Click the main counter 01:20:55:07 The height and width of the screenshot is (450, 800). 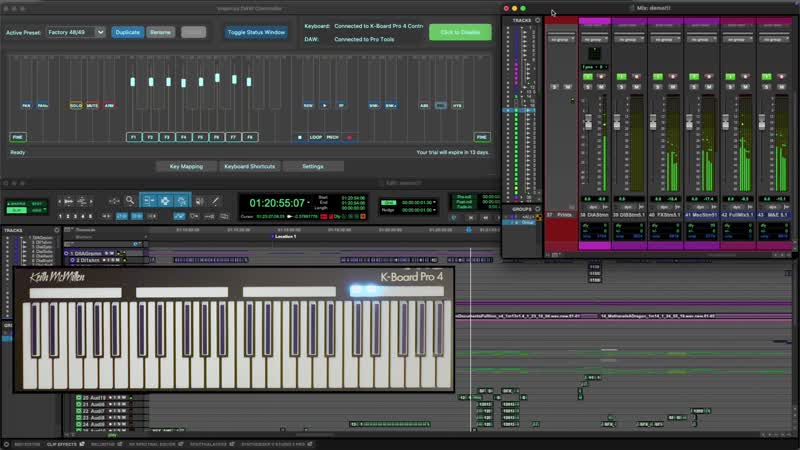click(277, 203)
